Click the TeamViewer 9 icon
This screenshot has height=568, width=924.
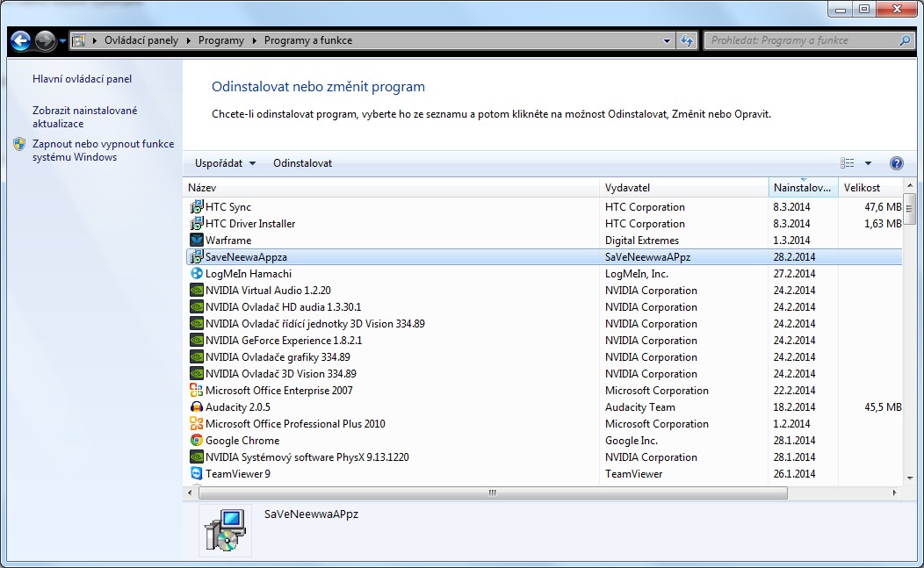(196, 474)
